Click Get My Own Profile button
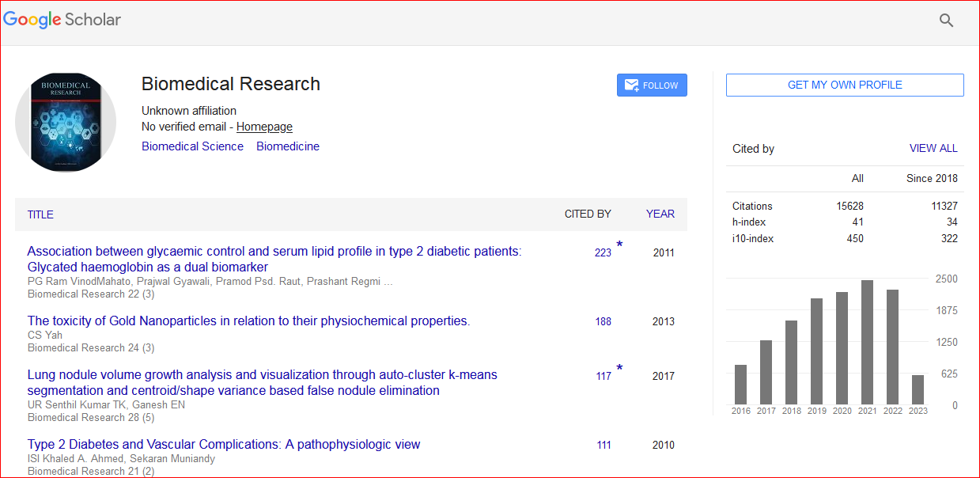 click(845, 85)
